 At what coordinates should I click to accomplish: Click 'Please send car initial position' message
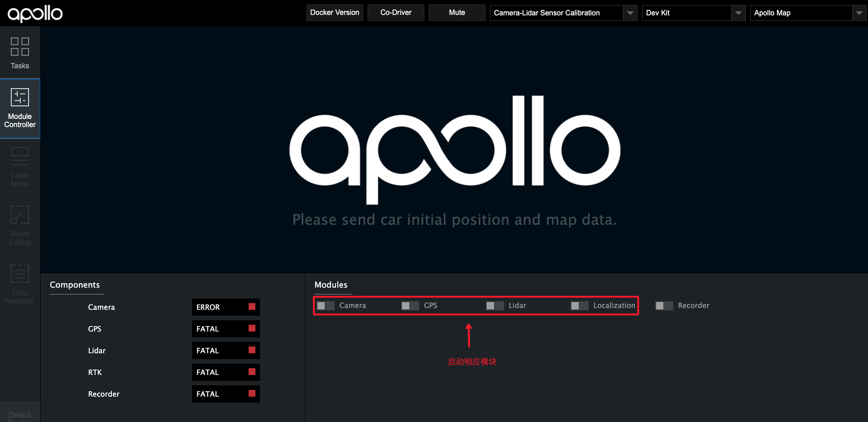click(x=455, y=220)
